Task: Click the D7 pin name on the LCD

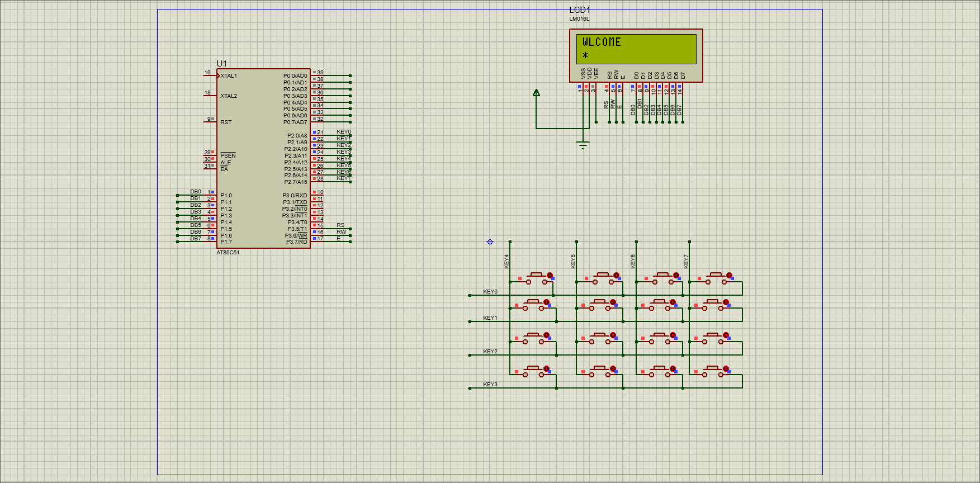Action: [683, 75]
